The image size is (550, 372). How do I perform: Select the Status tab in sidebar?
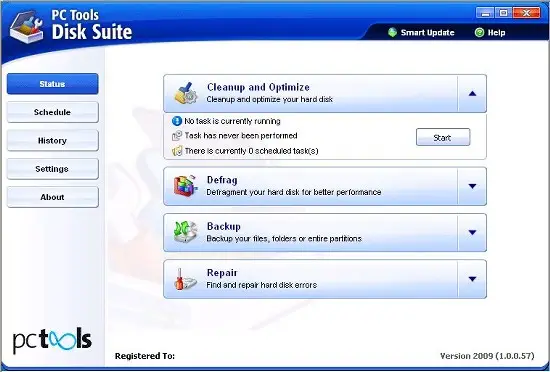coord(53,84)
